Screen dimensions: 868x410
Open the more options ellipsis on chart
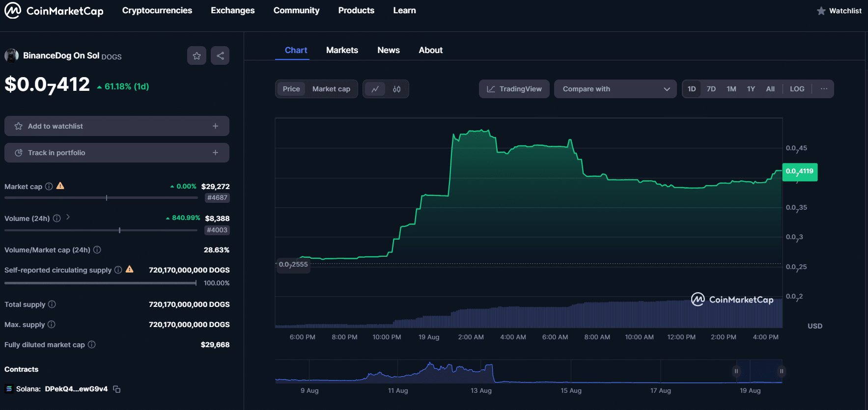coord(824,89)
